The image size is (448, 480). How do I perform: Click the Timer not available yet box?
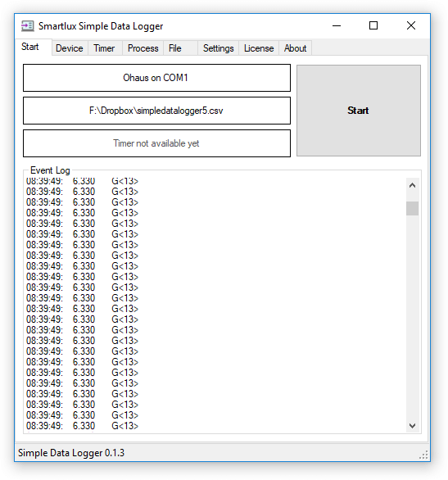click(x=156, y=143)
